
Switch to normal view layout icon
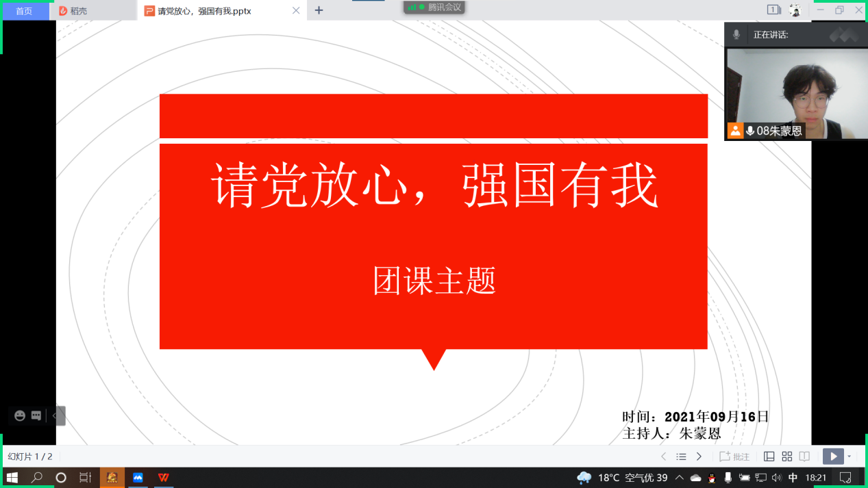tap(769, 457)
